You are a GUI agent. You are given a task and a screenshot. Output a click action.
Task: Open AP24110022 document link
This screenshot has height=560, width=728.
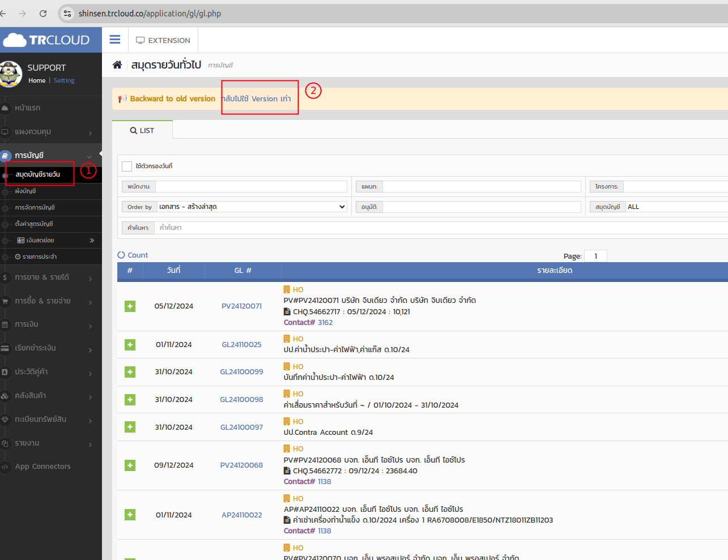pos(242,515)
